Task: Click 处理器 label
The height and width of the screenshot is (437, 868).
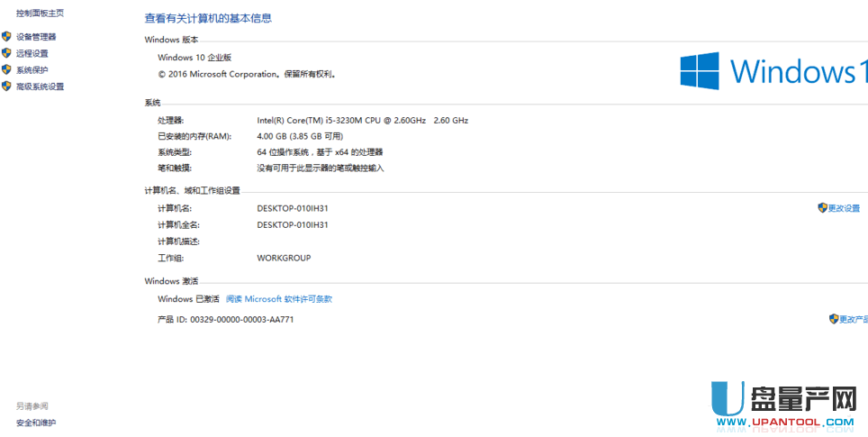Action: [x=170, y=120]
